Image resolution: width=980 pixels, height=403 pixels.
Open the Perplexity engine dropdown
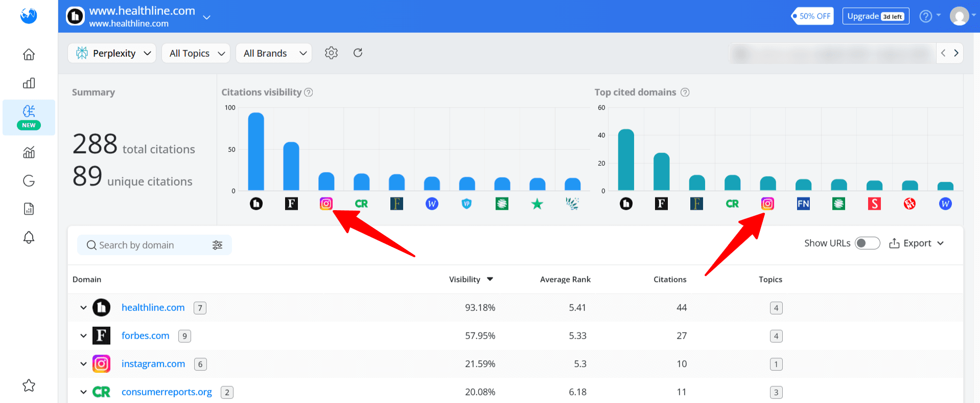pos(112,53)
